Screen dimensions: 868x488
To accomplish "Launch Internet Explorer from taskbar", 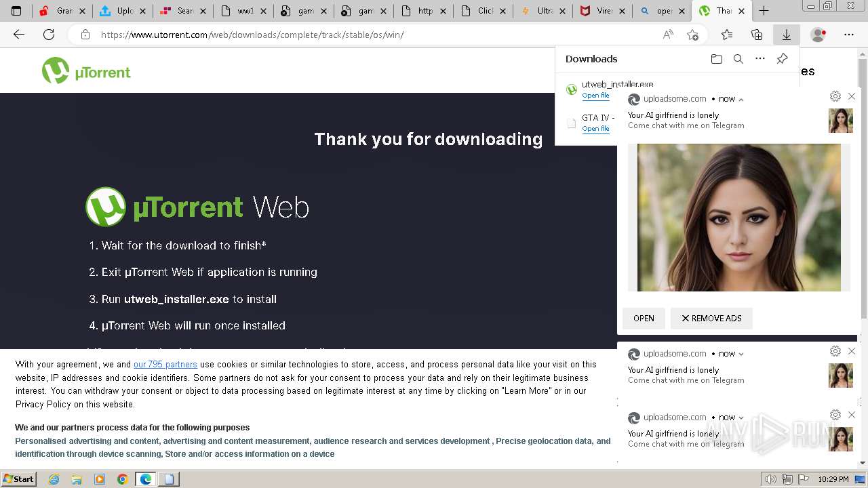I will (x=54, y=479).
